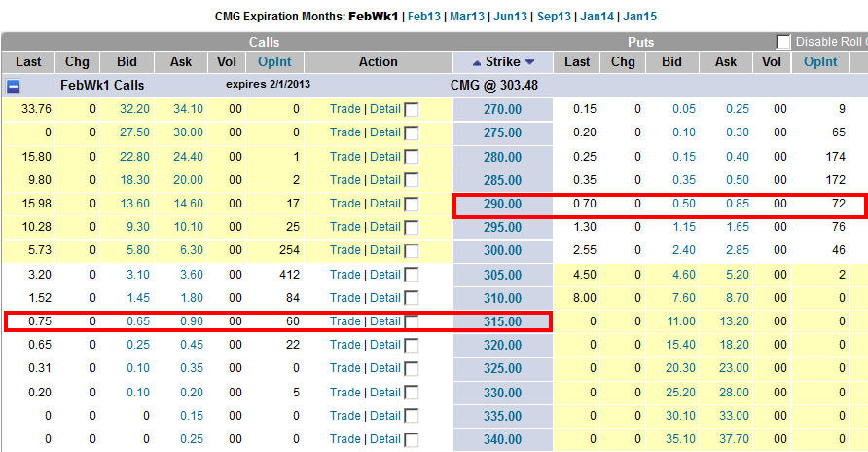The image size is (868, 452).
Task: Sort strikes ascending with up arrow
Action: (476, 63)
